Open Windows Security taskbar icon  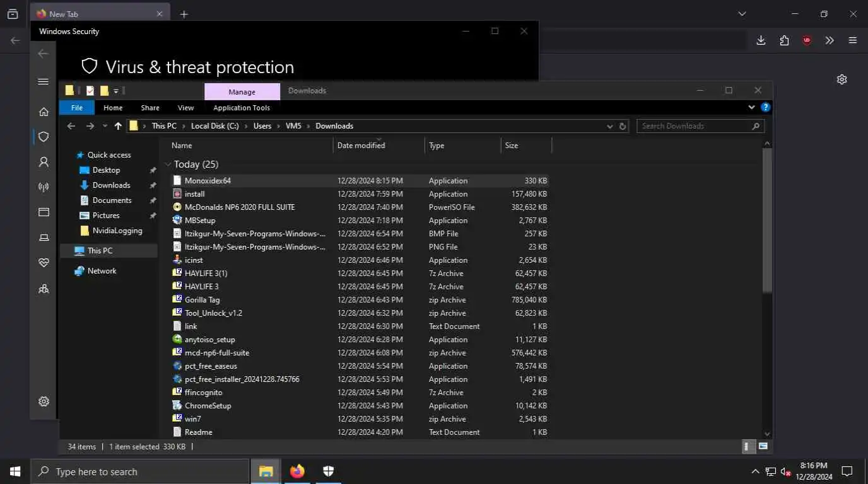click(x=328, y=471)
